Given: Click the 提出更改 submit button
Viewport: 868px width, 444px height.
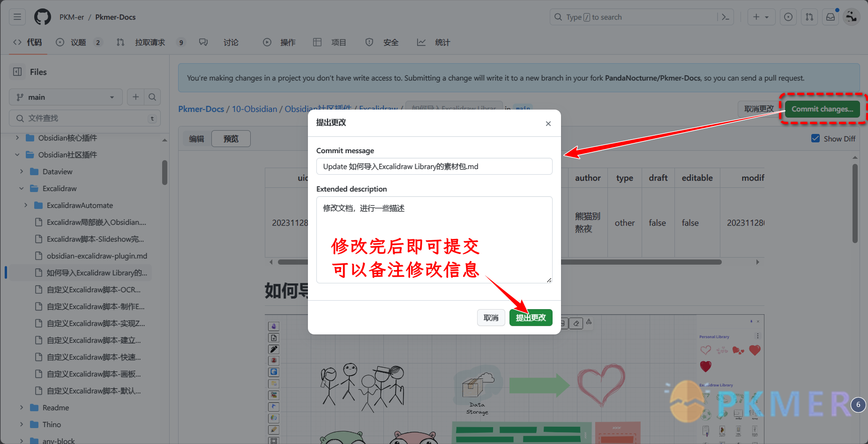Looking at the screenshot, I should [531, 318].
